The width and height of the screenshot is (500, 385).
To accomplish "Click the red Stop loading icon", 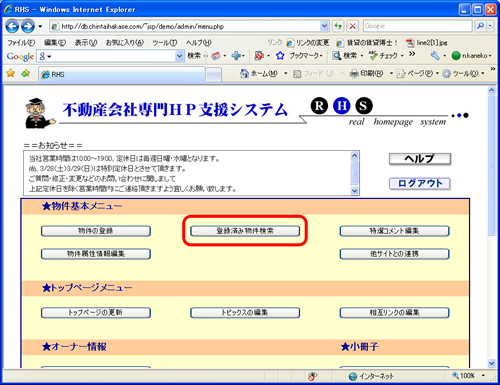I will coord(353,26).
